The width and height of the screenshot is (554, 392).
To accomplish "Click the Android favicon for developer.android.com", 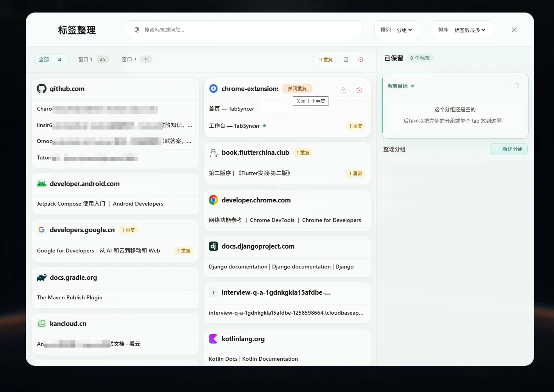I will [x=41, y=184].
